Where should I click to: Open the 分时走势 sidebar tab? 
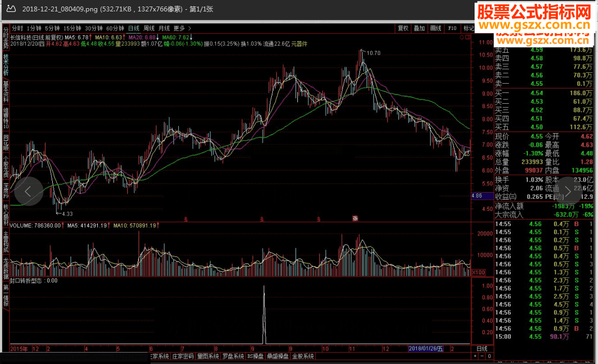(x=6, y=37)
